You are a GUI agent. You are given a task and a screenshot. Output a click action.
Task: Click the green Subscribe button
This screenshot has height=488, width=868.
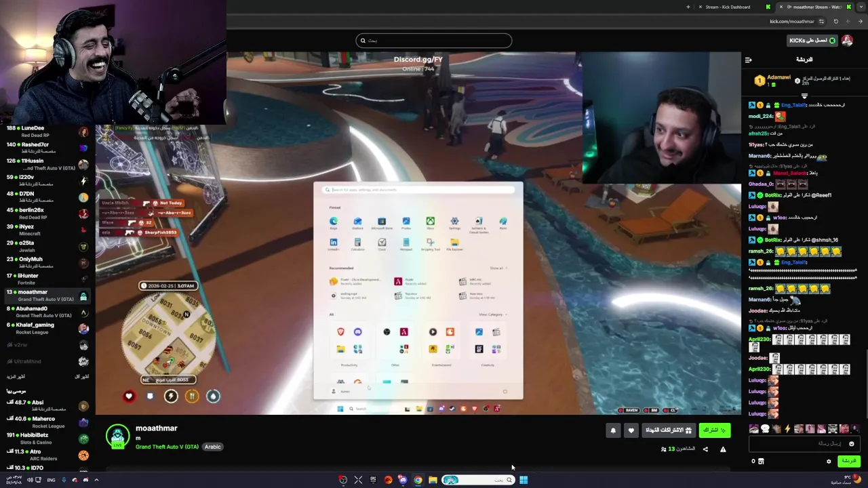715,430
